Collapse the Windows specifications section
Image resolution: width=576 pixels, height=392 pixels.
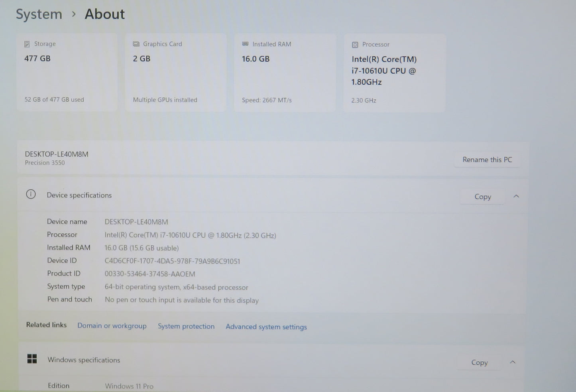[513, 362]
